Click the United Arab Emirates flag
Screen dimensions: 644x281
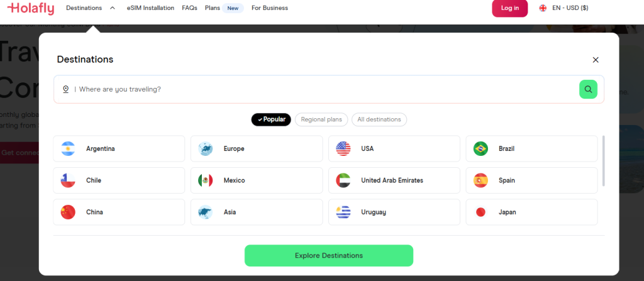pyautogui.click(x=343, y=180)
